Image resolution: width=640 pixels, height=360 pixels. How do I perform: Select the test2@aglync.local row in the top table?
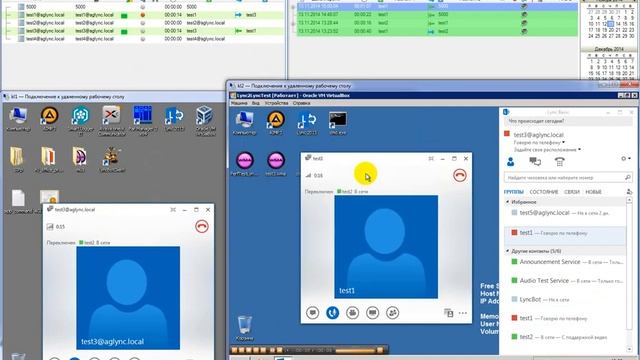[143, 23]
